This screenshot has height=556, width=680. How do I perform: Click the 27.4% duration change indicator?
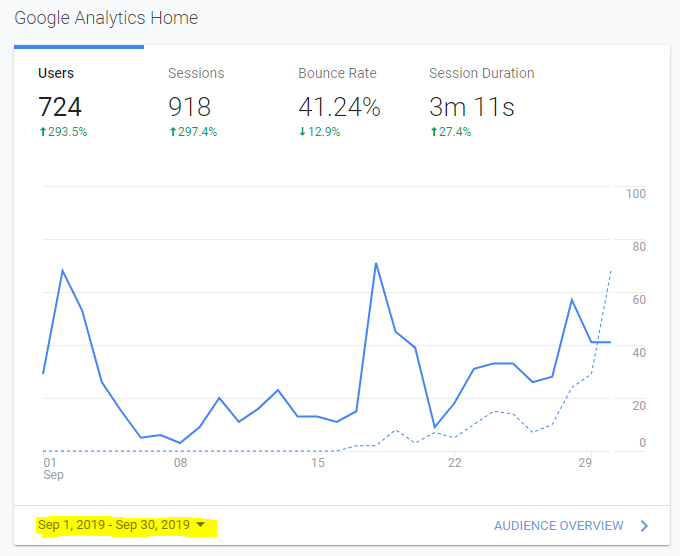(451, 132)
